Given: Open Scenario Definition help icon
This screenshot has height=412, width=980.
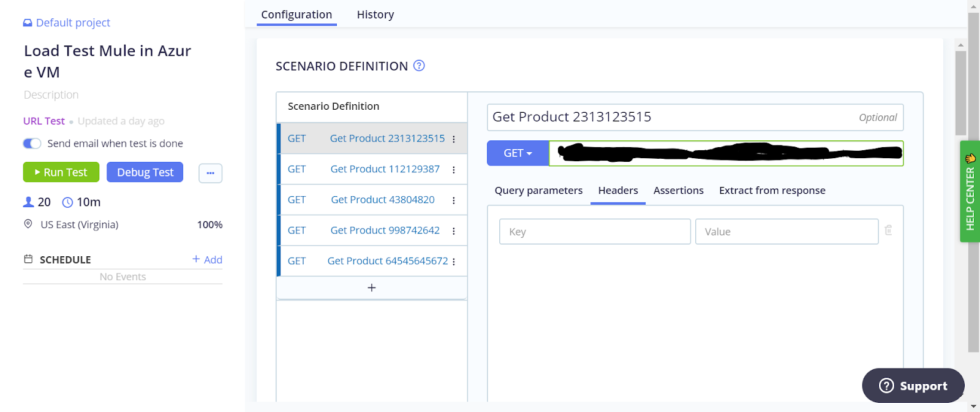Looking at the screenshot, I should tap(419, 66).
